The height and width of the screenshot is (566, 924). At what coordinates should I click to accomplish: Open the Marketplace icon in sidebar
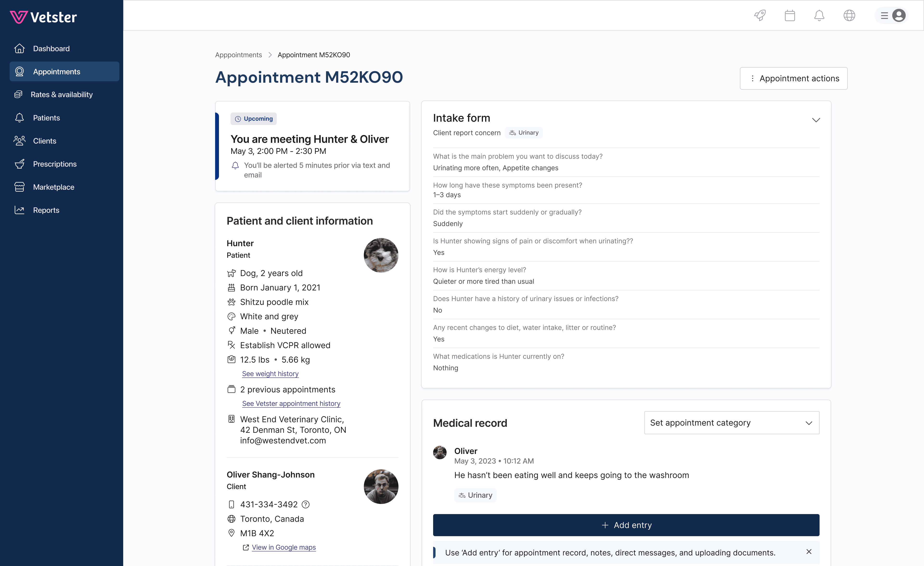point(19,187)
